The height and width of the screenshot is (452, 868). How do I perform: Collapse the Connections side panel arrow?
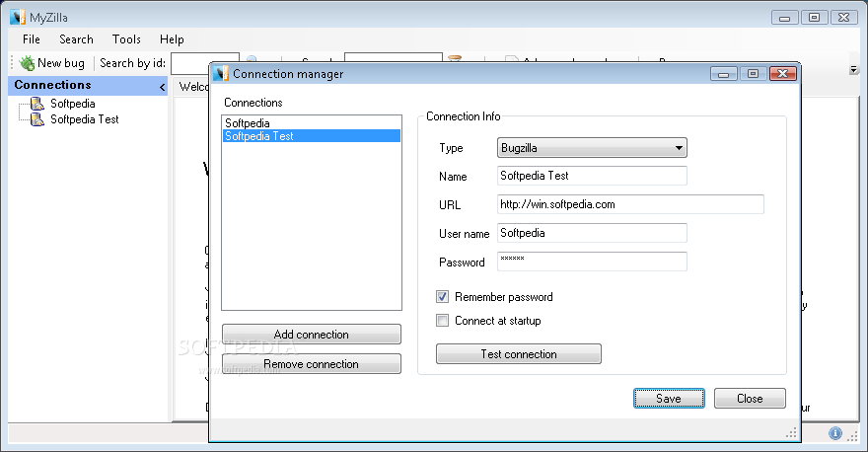[162, 87]
